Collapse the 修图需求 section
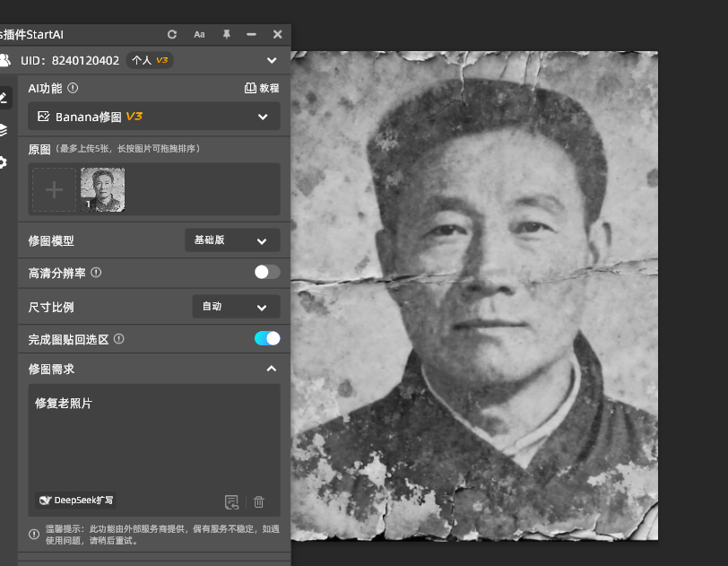This screenshot has width=728, height=566. [272, 369]
